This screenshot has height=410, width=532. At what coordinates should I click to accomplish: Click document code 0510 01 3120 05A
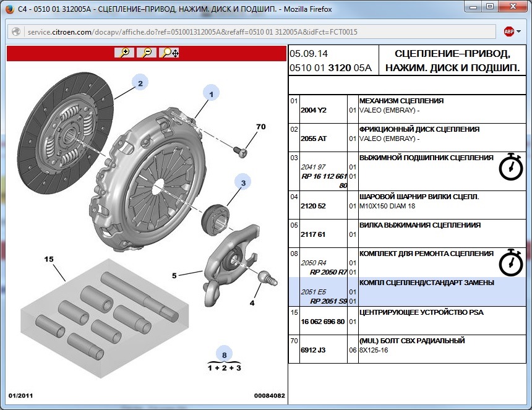330,68
